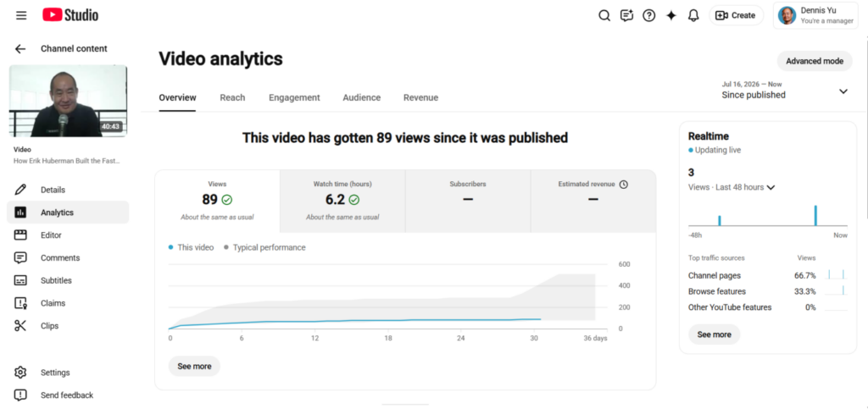Click the Editor clapperboard icon

[20, 235]
